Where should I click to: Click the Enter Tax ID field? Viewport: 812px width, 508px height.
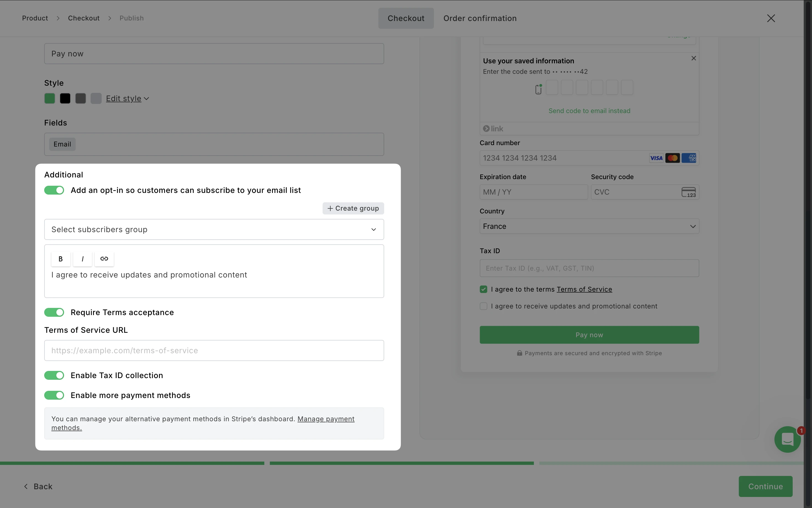coord(589,268)
